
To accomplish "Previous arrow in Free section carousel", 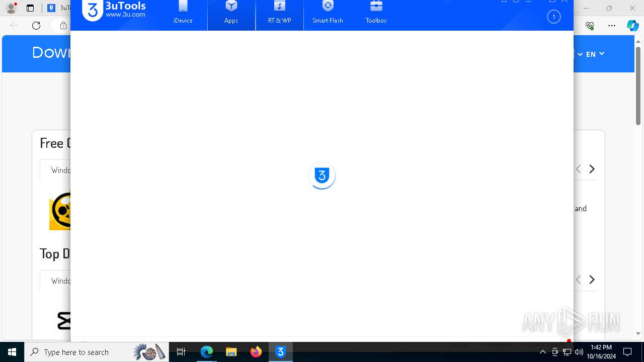I will 578,169.
